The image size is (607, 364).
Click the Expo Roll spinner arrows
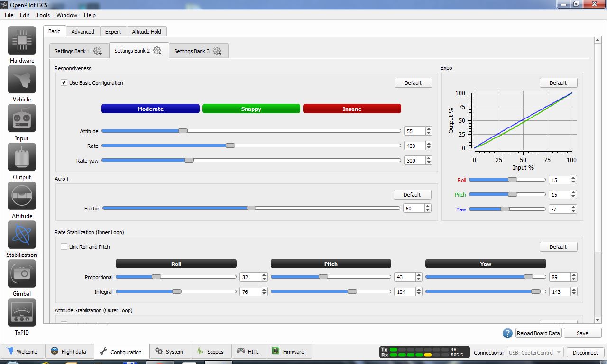tap(573, 180)
